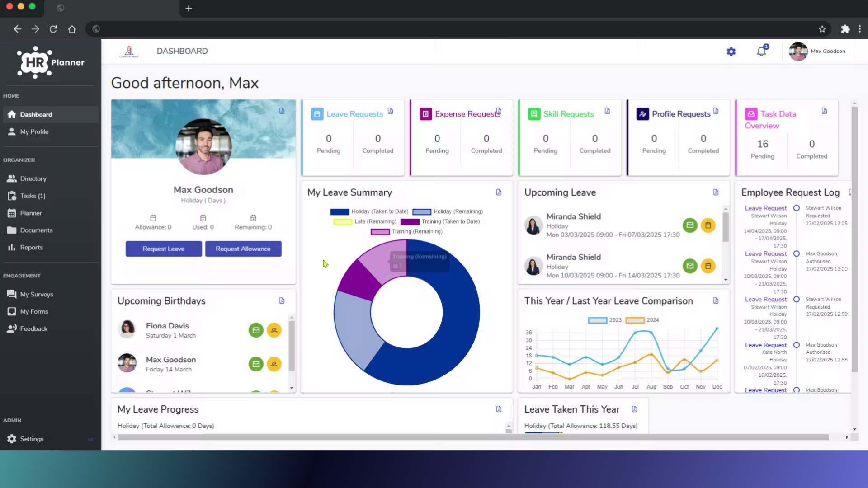Image resolution: width=868 pixels, height=488 pixels.
Task: Reload the page with browser refresh
Action: (x=53, y=29)
